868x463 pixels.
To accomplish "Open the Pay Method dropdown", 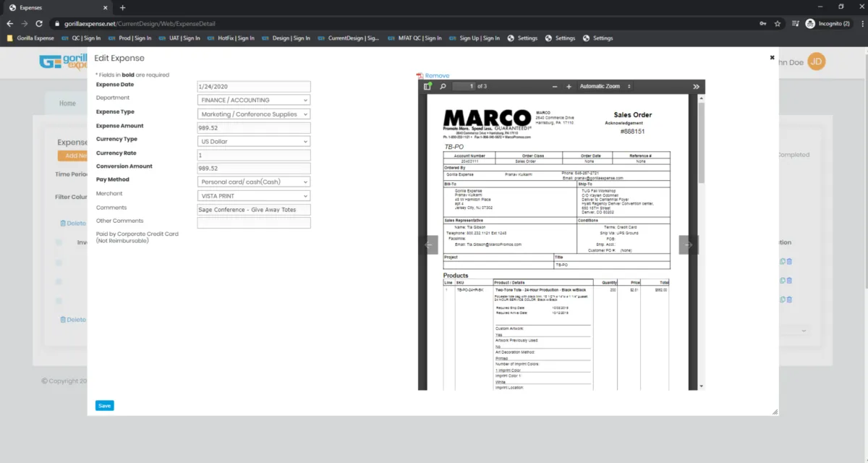I will (254, 182).
